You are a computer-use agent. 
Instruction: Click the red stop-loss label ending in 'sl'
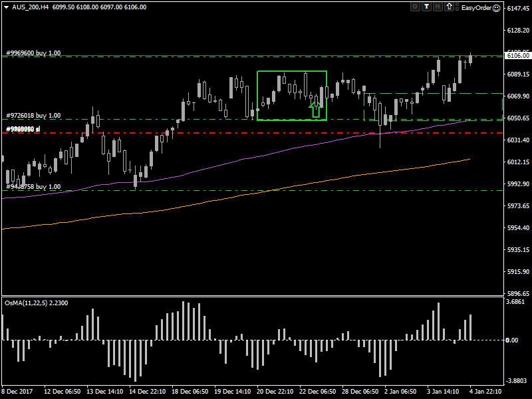(23, 129)
